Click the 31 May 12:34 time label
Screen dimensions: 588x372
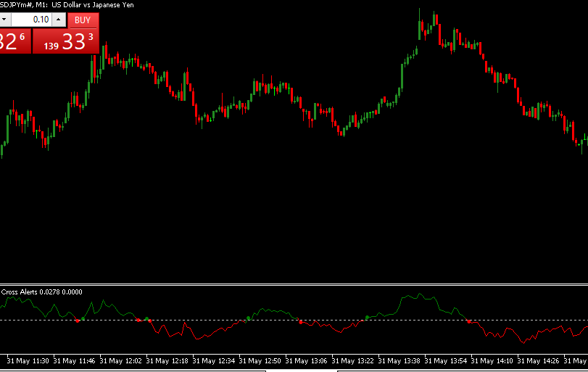pyautogui.click(x=214, y=360)
